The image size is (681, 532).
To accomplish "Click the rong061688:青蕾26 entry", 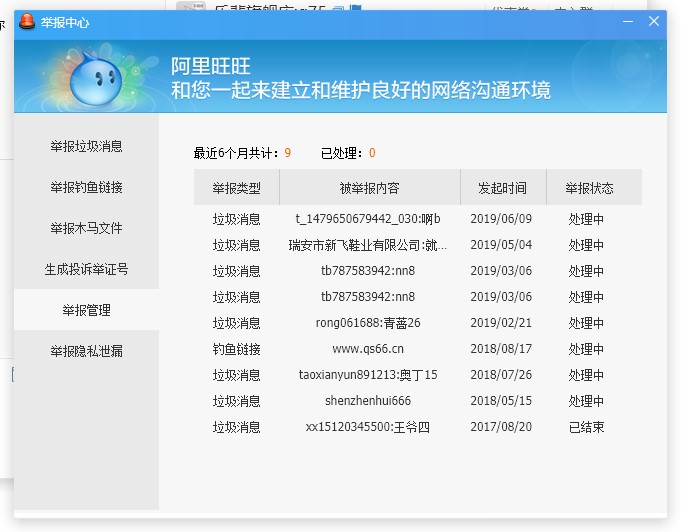I will 368,323.
